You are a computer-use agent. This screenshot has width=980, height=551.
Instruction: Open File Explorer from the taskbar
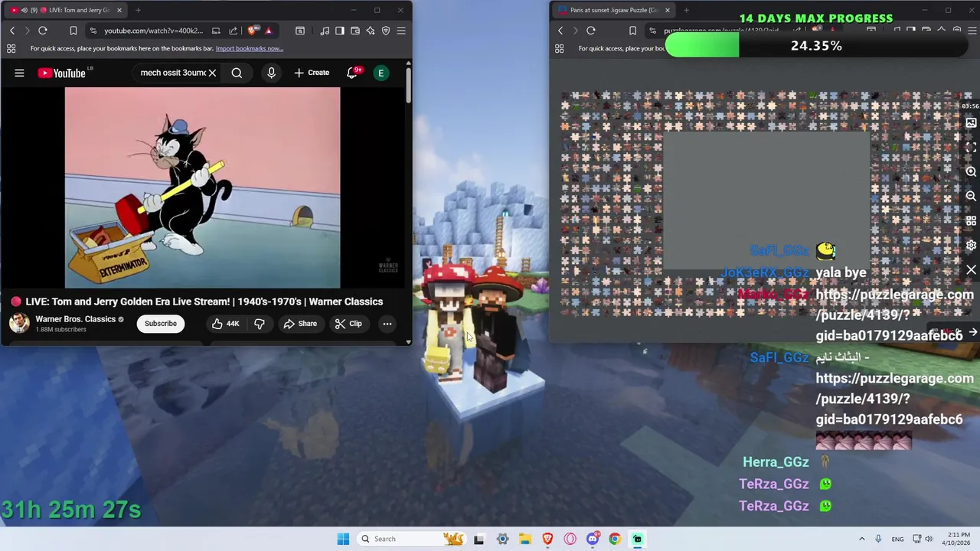coord(525,539)
